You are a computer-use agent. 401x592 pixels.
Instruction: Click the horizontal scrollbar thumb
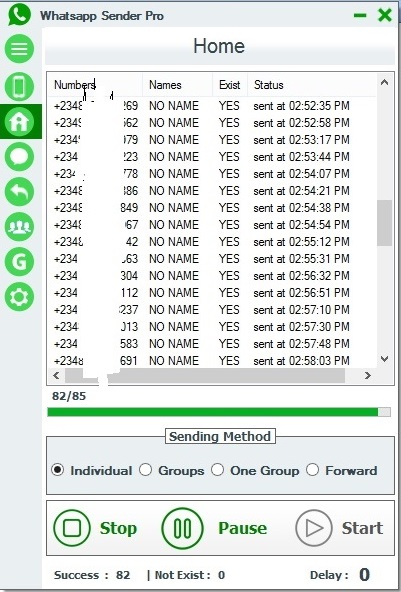tap(205, 375)
